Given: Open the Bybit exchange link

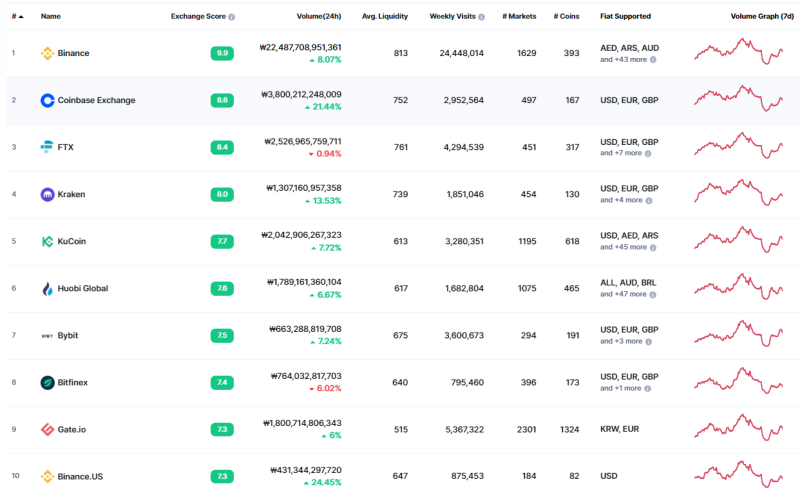Looking at the screenshot, I should (68, 335).
